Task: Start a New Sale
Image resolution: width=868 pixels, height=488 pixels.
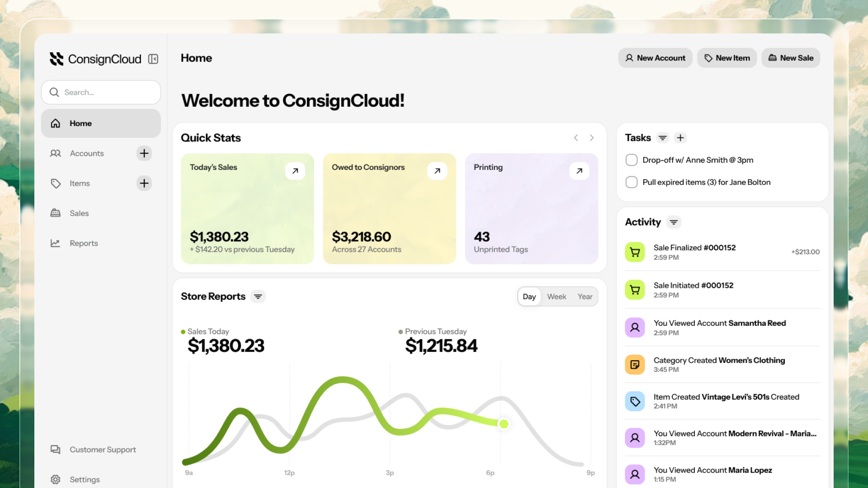Action: (x=790, y=58)
